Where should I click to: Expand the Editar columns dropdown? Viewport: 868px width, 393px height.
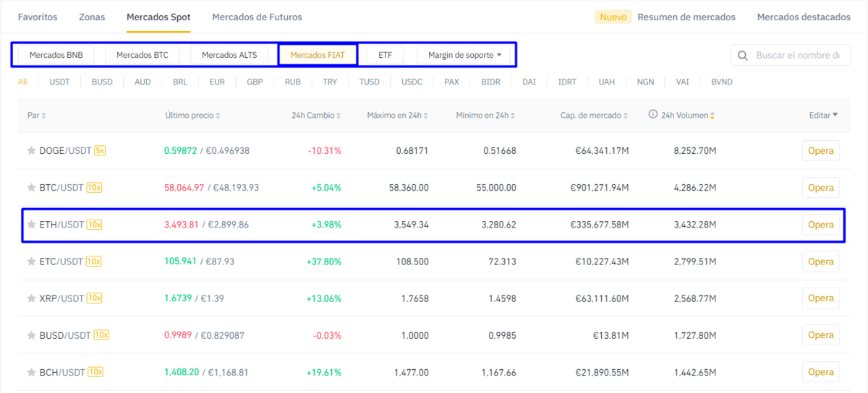pos(823,115)
